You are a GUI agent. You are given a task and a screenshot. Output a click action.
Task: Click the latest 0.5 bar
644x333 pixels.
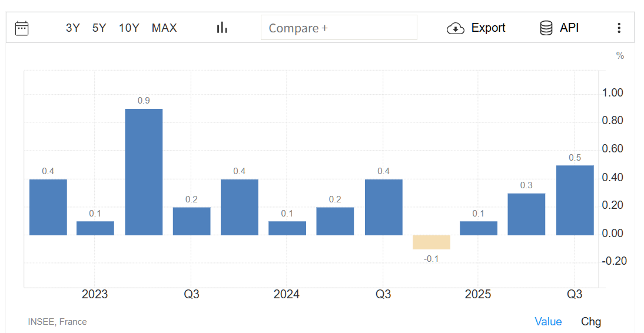pyautogui.click(x=575, y=200)
